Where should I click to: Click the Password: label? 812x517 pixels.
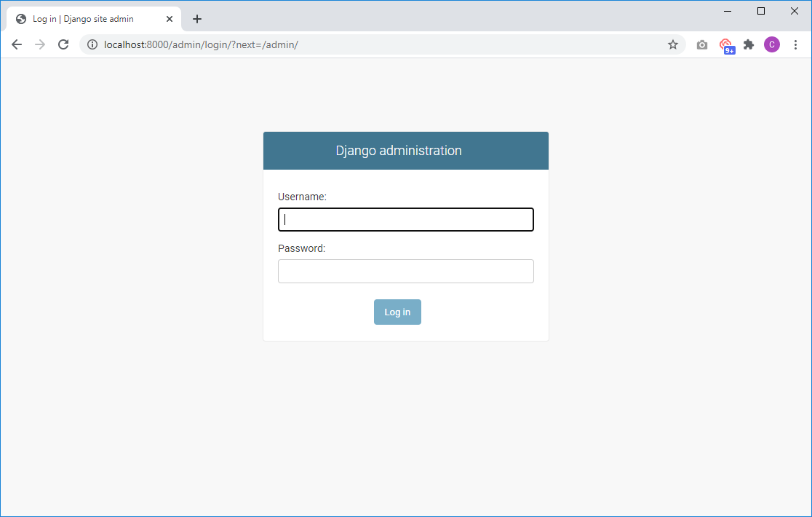click(302, 248)
